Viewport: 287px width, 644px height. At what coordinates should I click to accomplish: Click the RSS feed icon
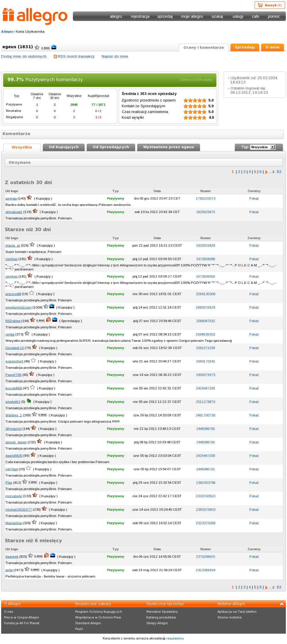coord(55,56)
